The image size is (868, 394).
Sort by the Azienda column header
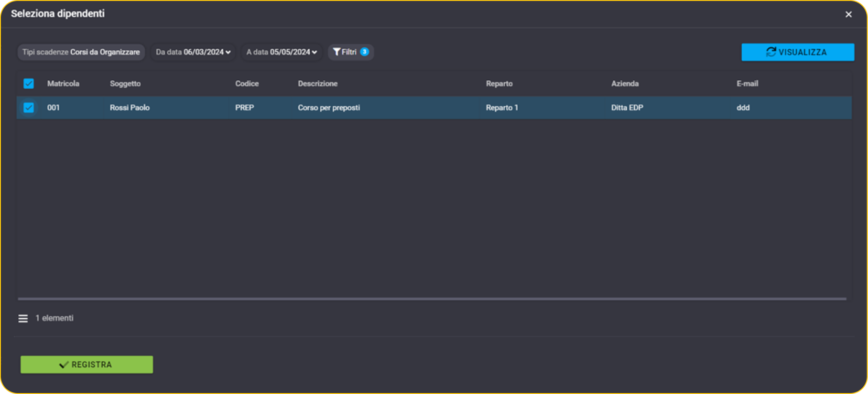(625, 84)
